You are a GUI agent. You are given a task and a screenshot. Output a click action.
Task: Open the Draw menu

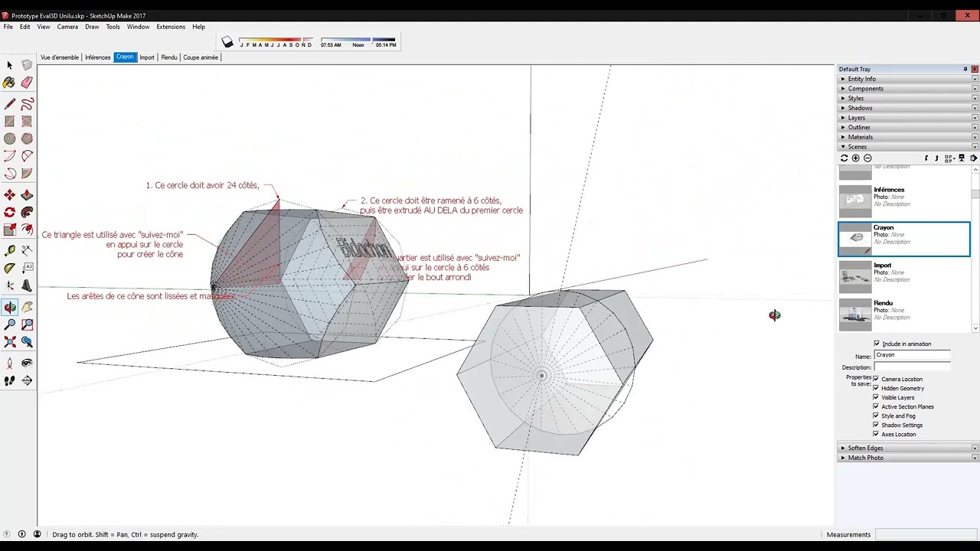pos(92,27)
